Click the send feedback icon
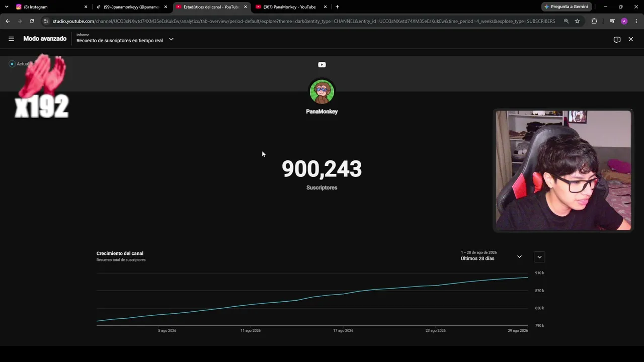This screenshot has height=362, width=644. 617,40
